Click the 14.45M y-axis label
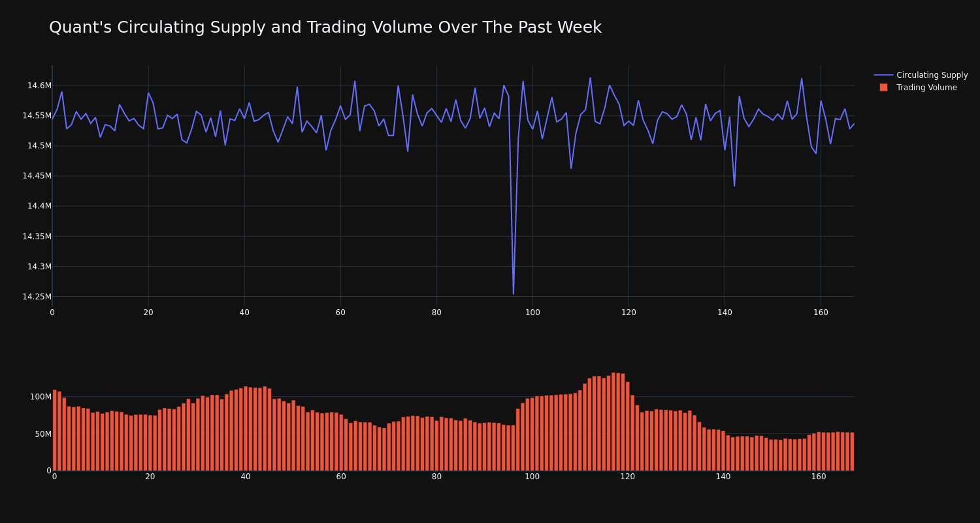This screenshot has width=980, height=523. [x=37, y=176]
